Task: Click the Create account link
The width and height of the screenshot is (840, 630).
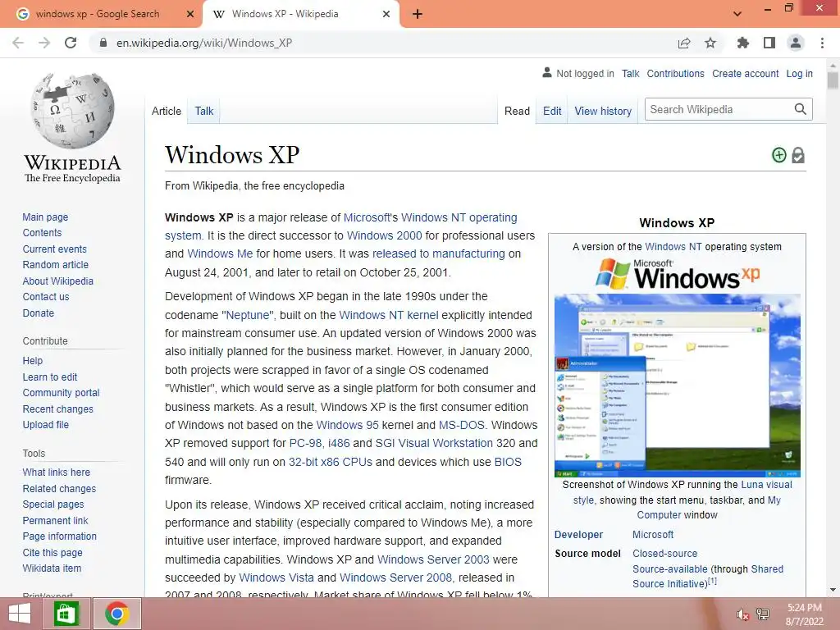Action: click(x=745, y=73)
